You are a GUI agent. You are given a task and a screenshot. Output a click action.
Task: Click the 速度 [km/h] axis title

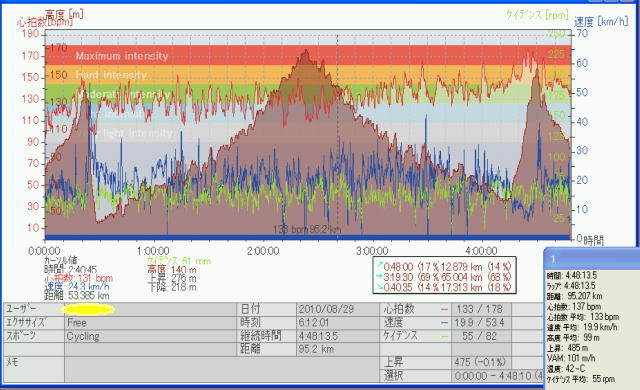click(601, 21)
